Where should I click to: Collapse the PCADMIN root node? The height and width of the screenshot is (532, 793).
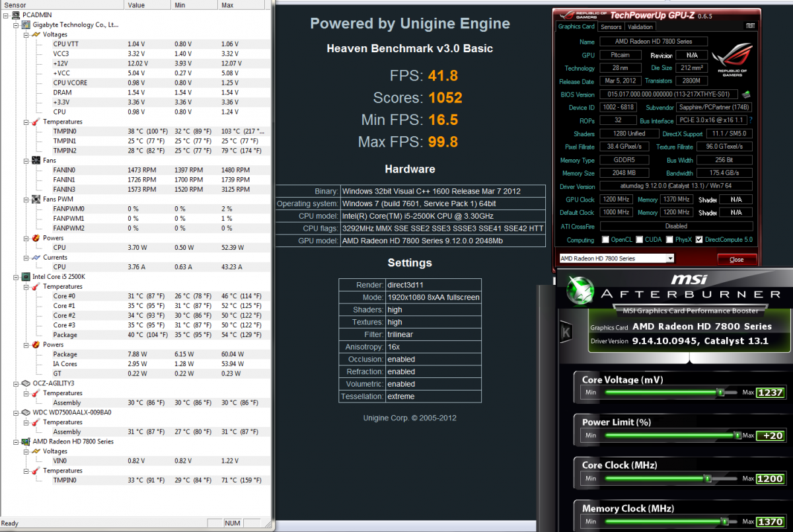[x=6, y=15]
